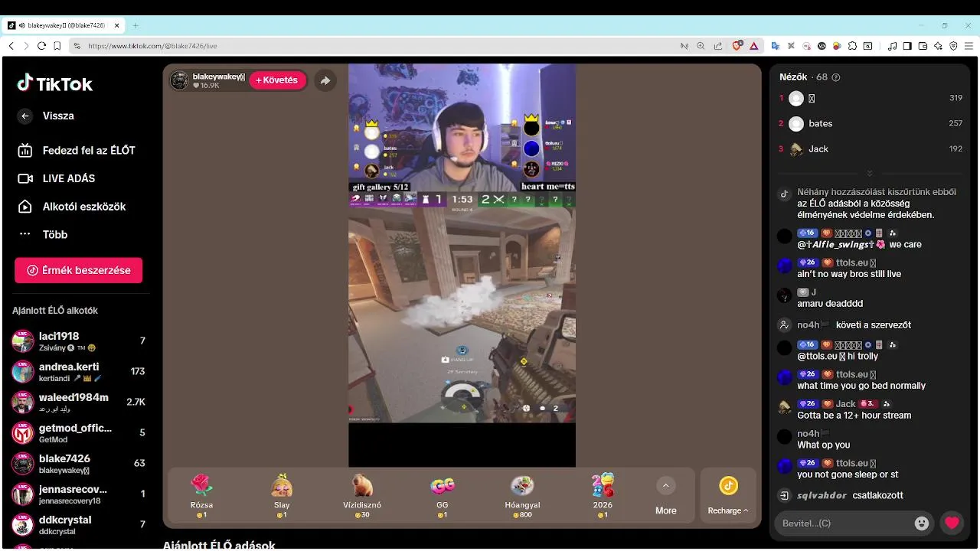This screenshot has height=551, width=980.
Task: Select top viewer Jack
Action: (871, 149)
